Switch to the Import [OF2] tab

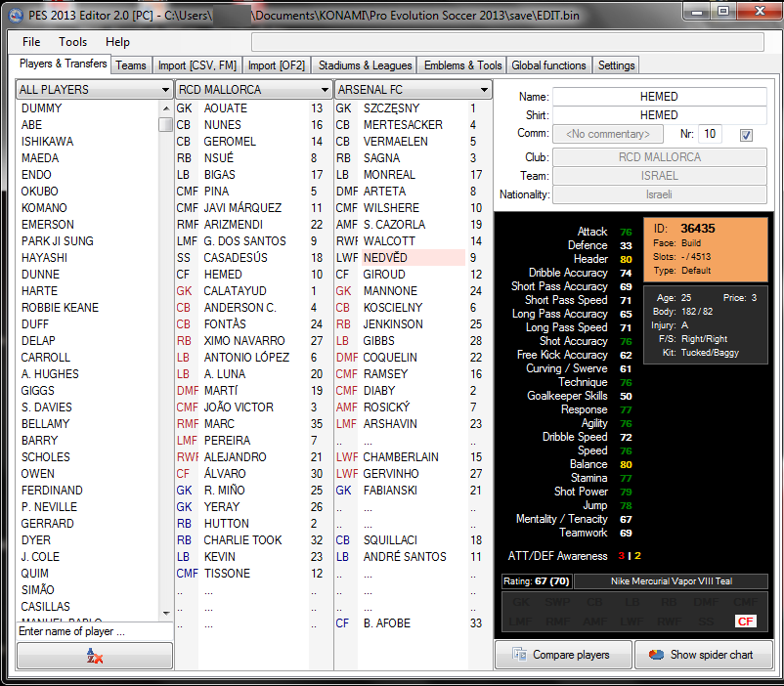pyautogui.click(x=277, y=65)
